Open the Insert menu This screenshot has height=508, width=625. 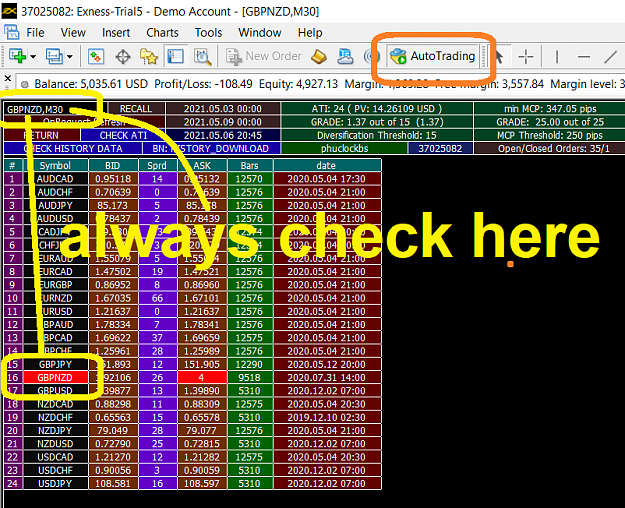point(116,32)
